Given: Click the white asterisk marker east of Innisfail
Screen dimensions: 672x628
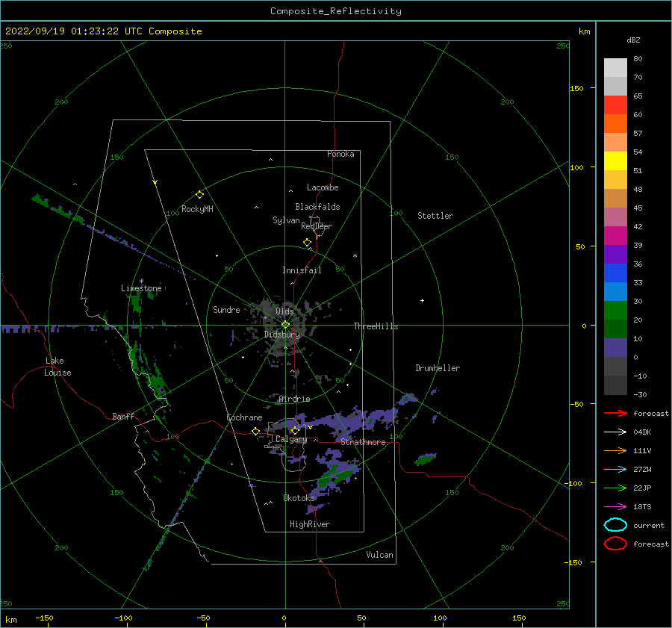Looking at the screenshot, I should pos(355,256).
